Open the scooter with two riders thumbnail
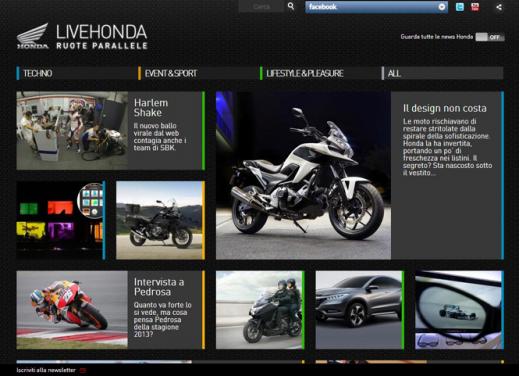 tap(260, 310)
